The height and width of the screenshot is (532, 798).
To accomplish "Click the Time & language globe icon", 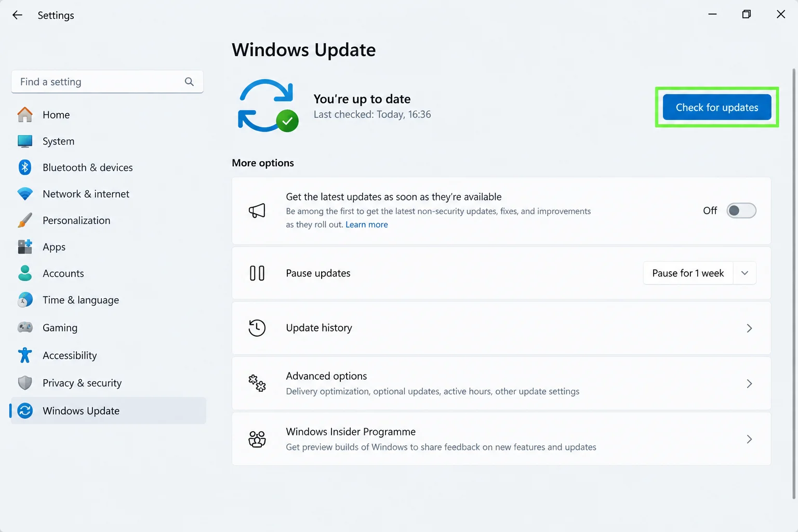I will [x=25, y=300].
